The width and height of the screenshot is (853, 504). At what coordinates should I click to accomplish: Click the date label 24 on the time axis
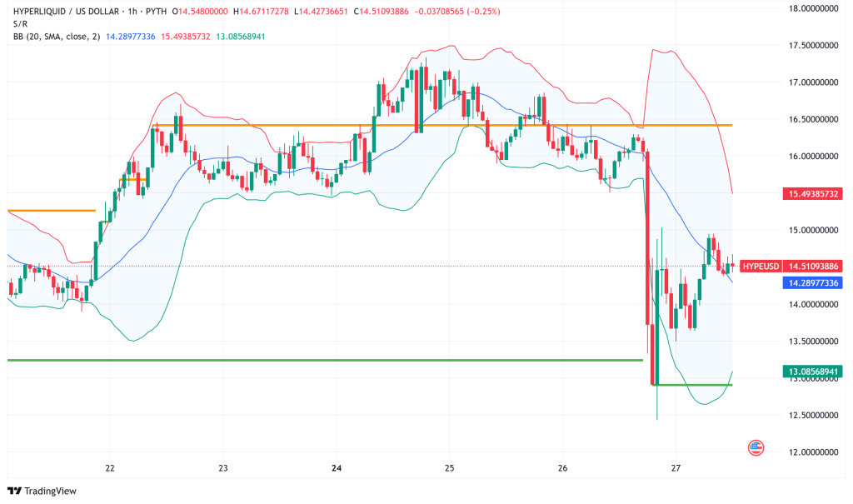337,468
